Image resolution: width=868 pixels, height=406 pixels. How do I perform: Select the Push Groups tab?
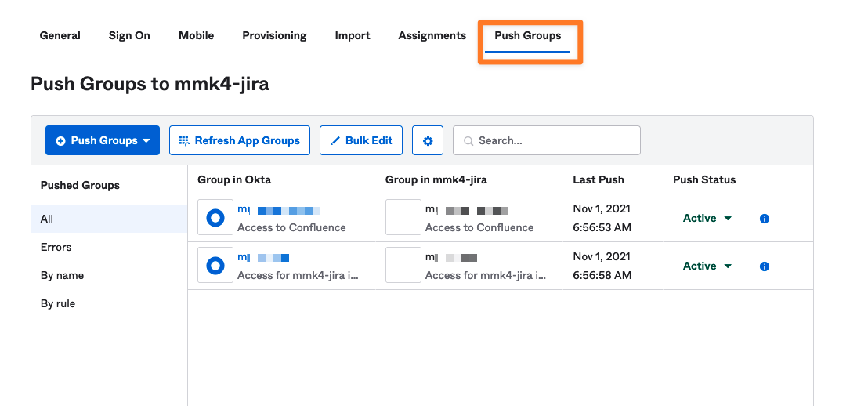click(527, 35)
